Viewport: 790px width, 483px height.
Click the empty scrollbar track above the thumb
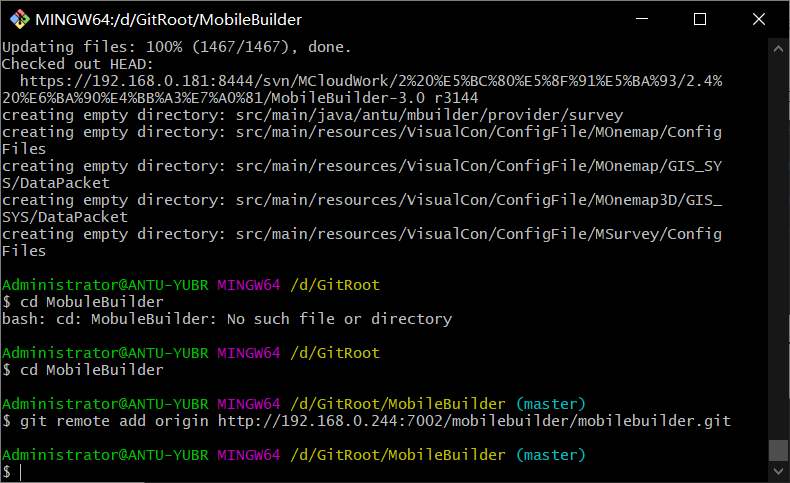coord(778,247)
